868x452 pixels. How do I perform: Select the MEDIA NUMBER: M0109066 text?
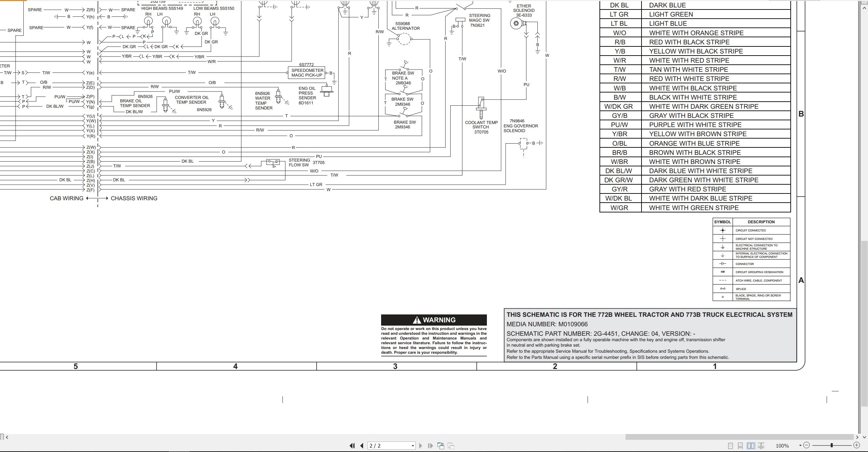point(547,324)
